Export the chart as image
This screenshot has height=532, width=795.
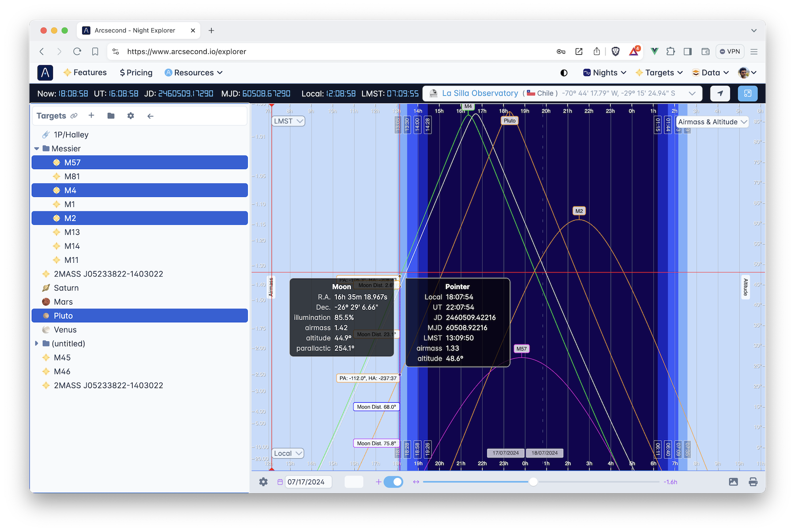733,482
